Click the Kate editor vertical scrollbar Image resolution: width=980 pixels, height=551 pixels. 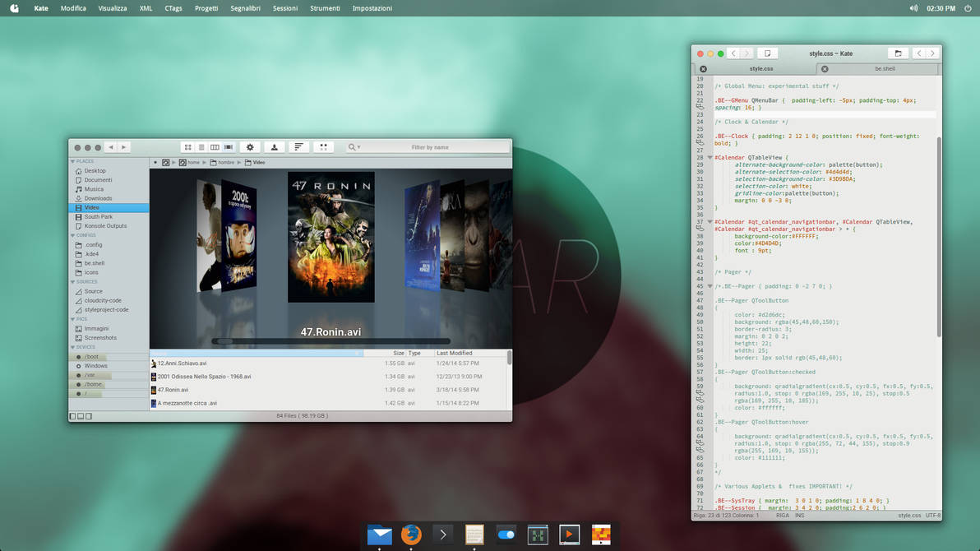click(939, 236)
